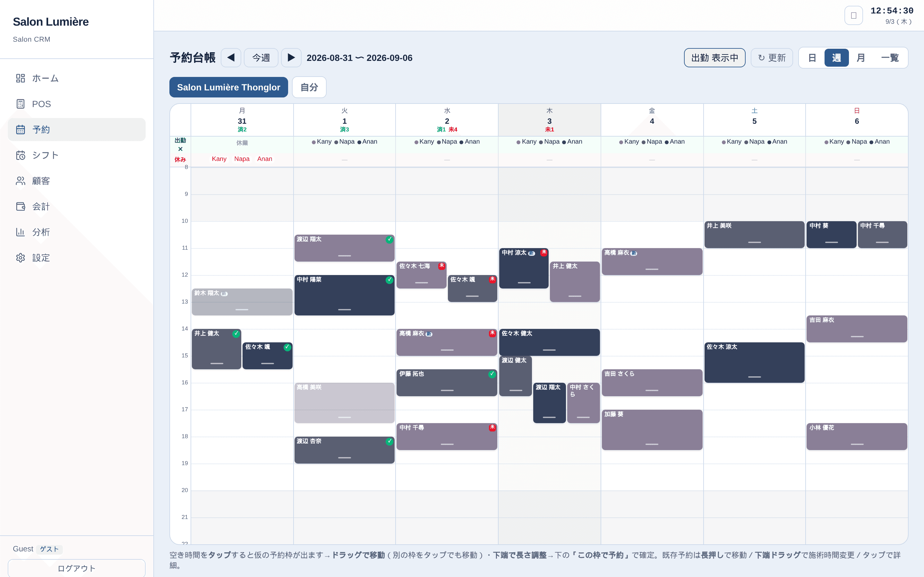This screenshot has width=924, height=577.
Task: Go to next week with right arrow
Action: tap(291, 58)
